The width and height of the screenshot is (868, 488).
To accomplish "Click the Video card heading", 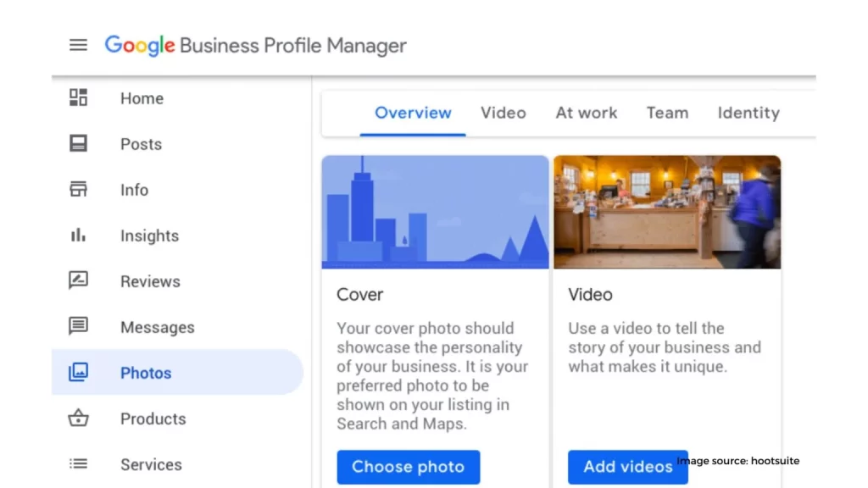I will pos(590,294).
